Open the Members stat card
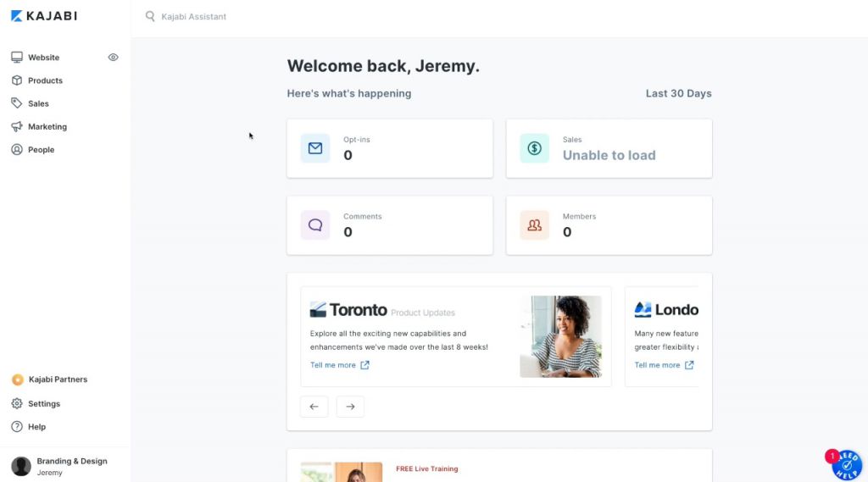The height and width of the screenshot is (482, 868). click(x=609, y=225)
